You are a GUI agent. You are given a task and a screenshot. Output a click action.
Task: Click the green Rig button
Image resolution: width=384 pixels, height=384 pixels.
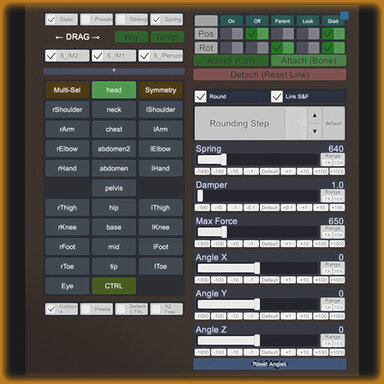click(x=131, y=37)
